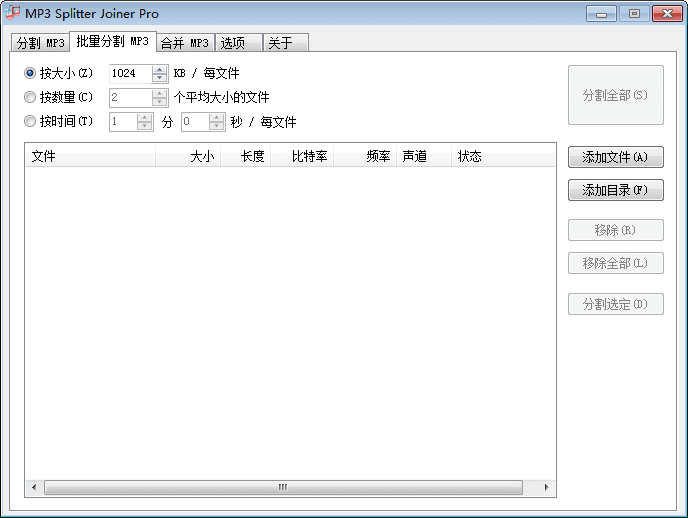Click the horizontal scrollbar left arrow

tap(34, 487)
